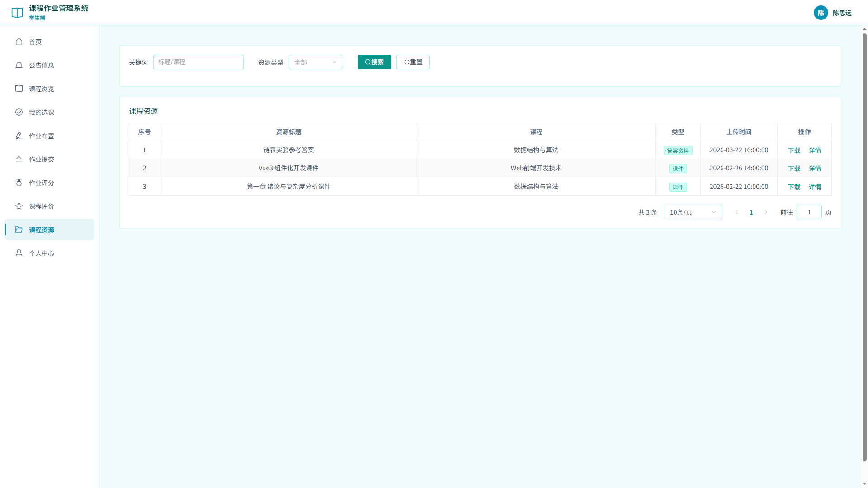
Task: Click the open book icon for 课程浏览
Action: (19, 89)
